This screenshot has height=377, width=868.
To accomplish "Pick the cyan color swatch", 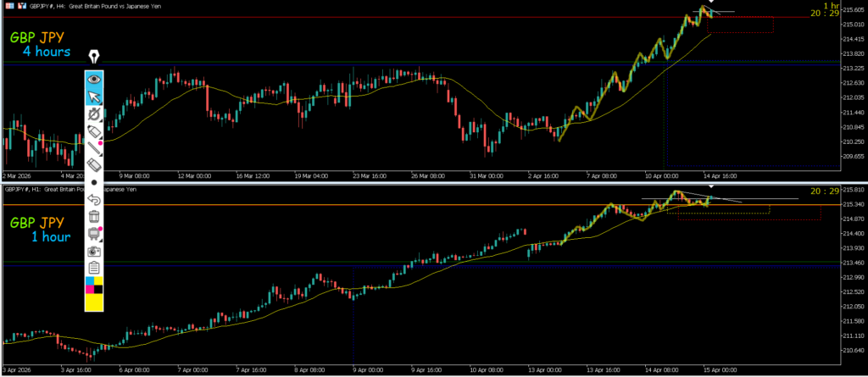I will [90, 281].
